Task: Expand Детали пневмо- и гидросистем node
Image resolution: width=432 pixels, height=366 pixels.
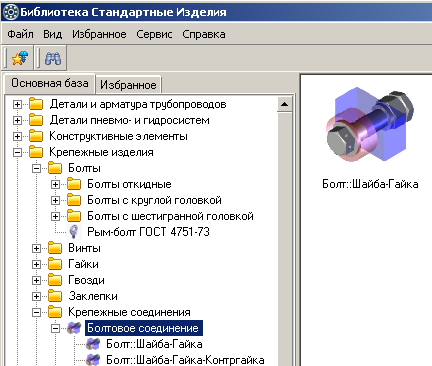Action: (x=17, y=120)
